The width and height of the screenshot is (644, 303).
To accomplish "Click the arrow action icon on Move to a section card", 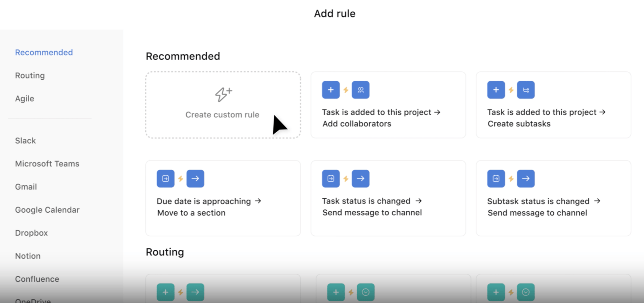I will coord(195,178).
